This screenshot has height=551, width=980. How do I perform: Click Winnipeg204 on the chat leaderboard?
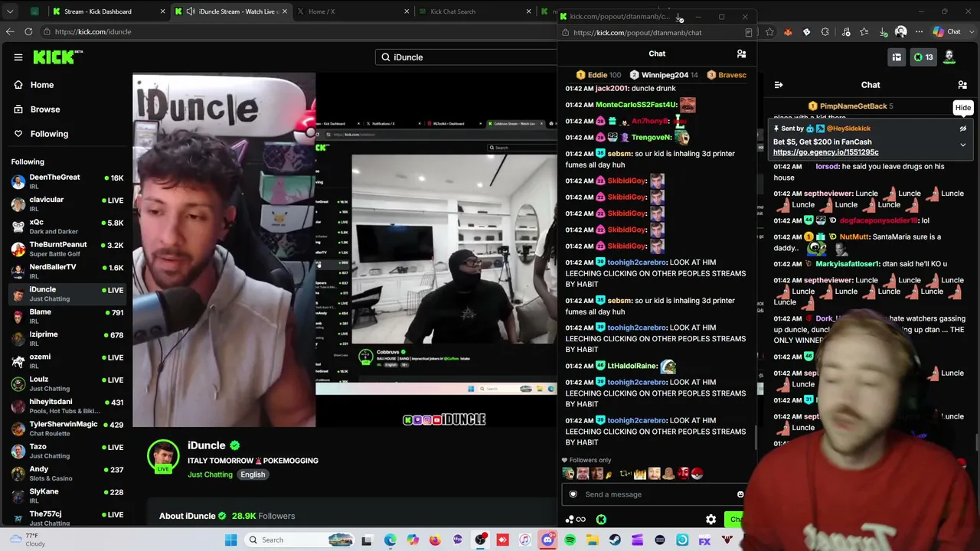tap(664, 75)
